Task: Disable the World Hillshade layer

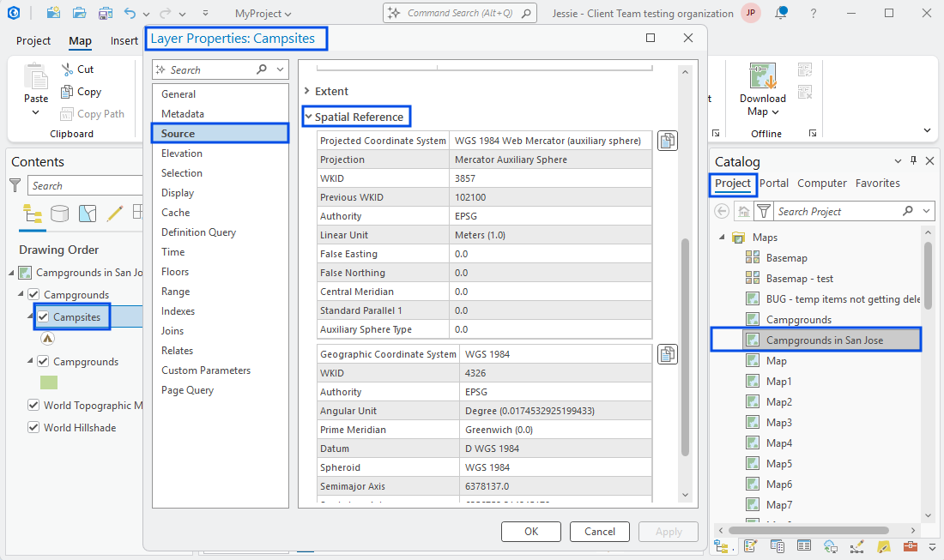Action: pos(33,427)
